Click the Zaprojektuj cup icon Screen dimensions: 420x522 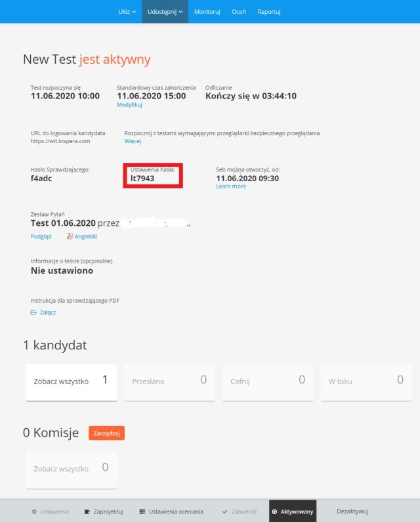pos(87,511)
